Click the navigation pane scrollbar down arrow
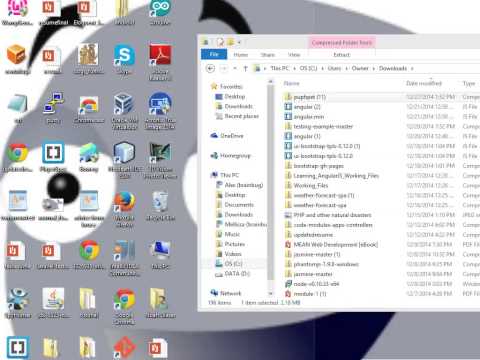 271,294
